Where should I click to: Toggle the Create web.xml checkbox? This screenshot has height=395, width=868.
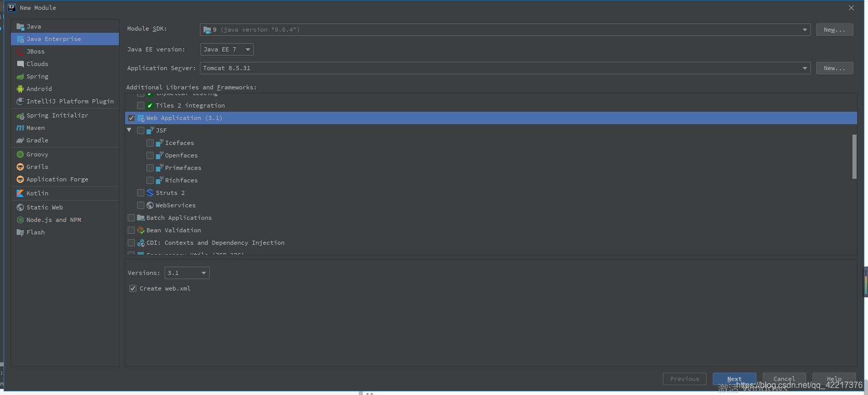pyautogui.click(x=133, y=288)
